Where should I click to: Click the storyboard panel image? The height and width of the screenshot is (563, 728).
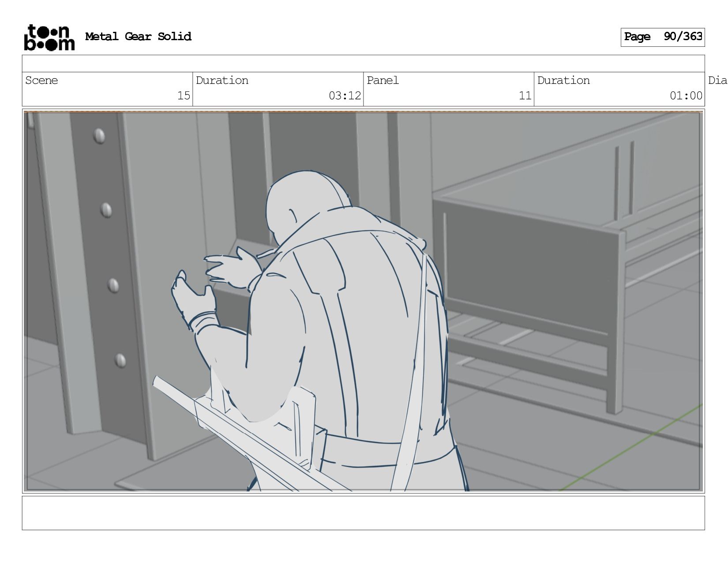pos(363,301)
